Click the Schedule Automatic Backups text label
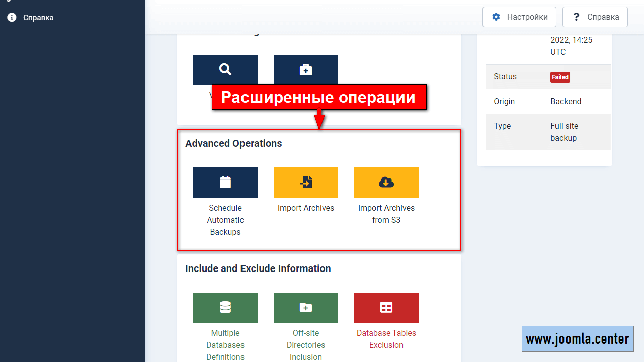644x362 pixels. pyautogui.click(x=225, y=220)
